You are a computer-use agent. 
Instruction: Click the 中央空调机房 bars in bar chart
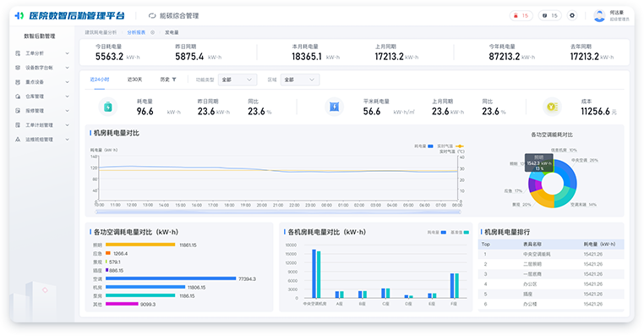click(316, 273)
